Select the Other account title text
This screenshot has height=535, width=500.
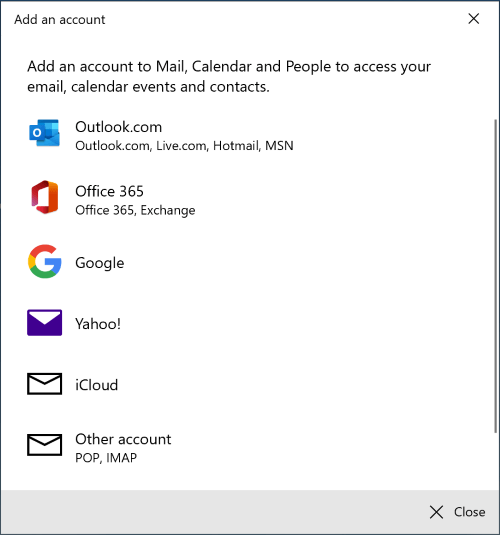point(123,439)
